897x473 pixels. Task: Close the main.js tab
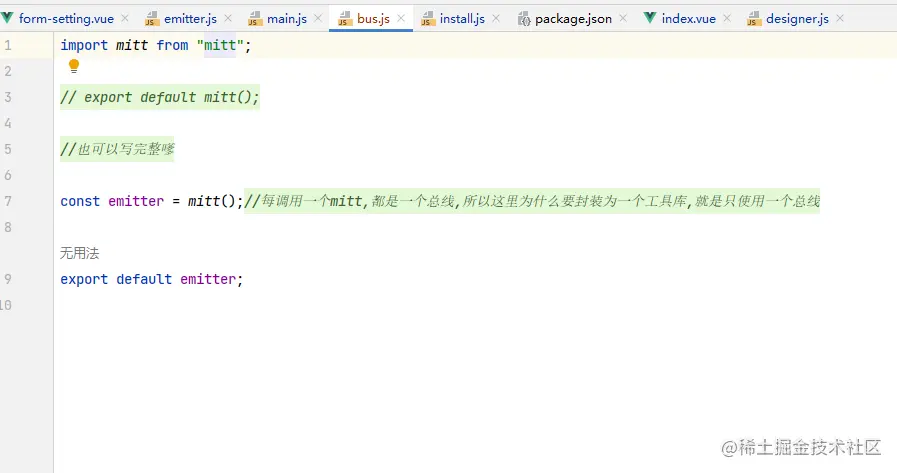pos(318,18)
